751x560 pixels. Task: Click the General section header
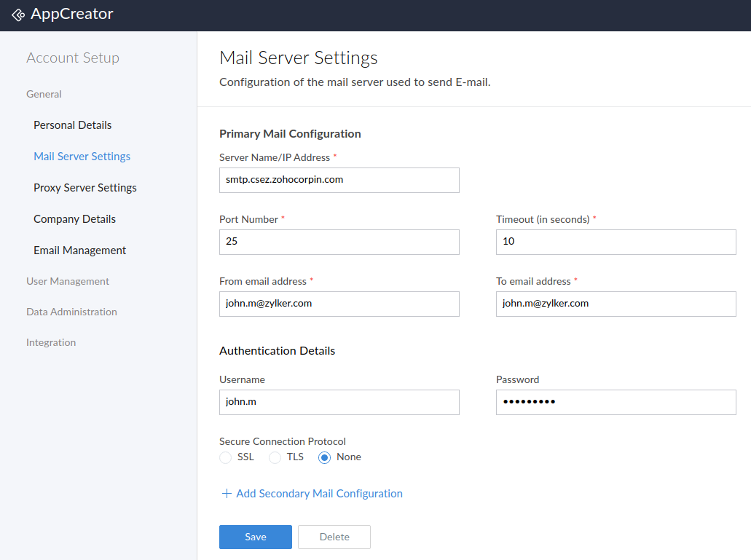click(x=44, y=94)
